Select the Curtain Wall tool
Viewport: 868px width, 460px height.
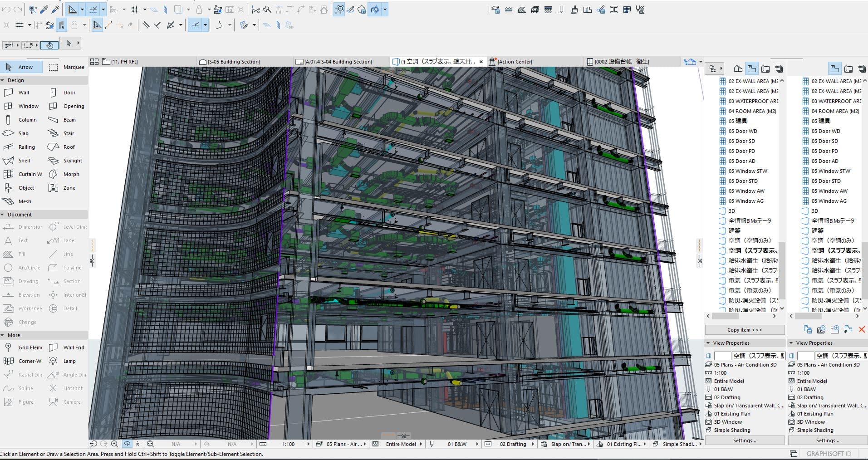(x=23, y=174)
